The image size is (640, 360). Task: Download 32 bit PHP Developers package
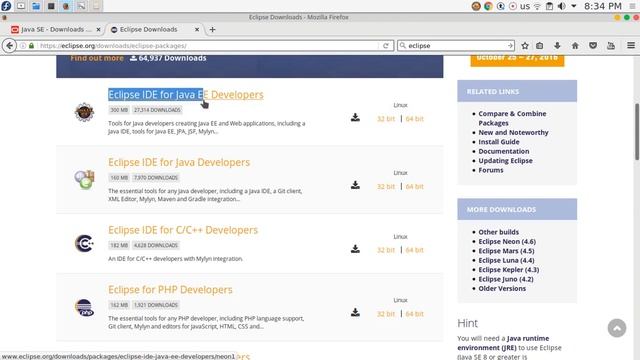(x=386, y=314)
